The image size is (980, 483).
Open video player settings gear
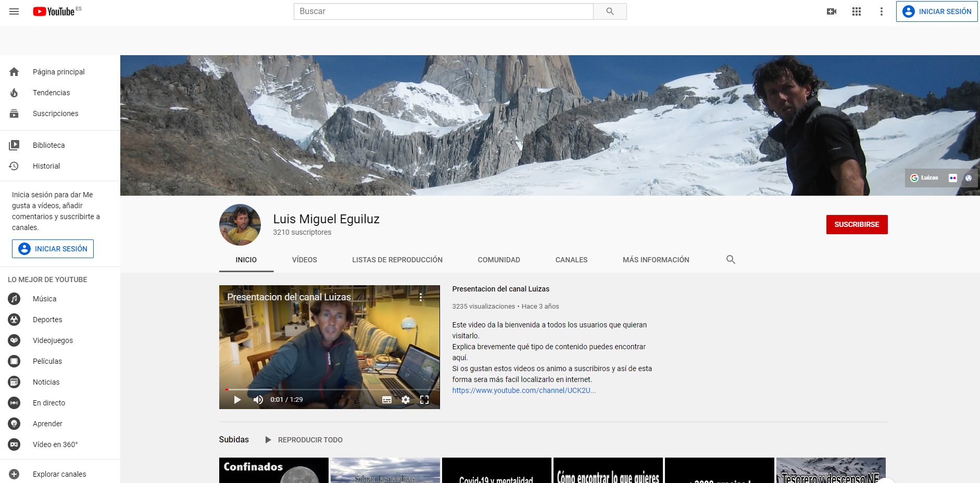pyautogui.click(x=406, y=400)
